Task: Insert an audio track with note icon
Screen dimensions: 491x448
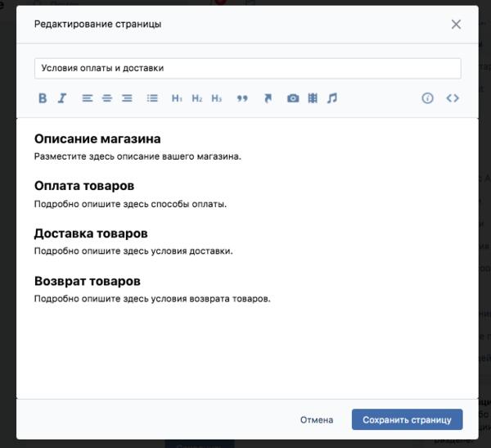Action: 332,98
